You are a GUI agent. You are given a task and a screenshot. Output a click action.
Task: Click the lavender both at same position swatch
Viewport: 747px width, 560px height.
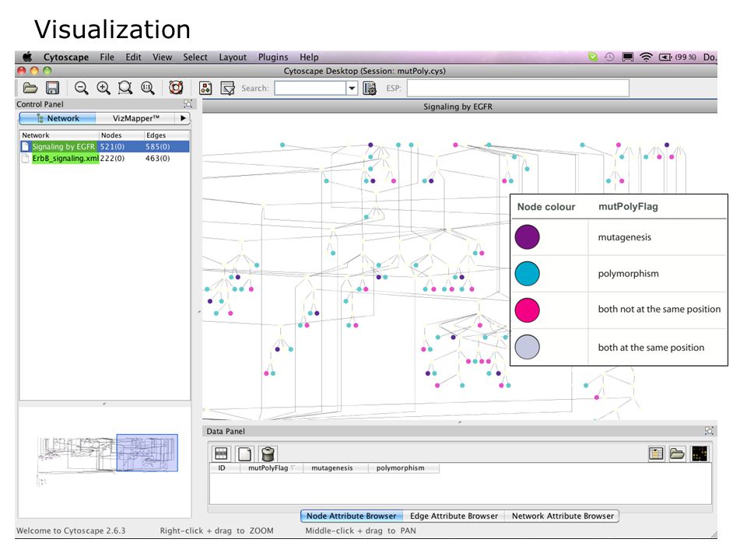coord(527,347)
